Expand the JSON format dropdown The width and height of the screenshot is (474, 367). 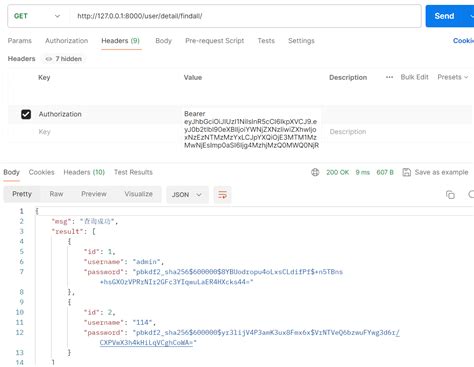(x=187, y=195)
